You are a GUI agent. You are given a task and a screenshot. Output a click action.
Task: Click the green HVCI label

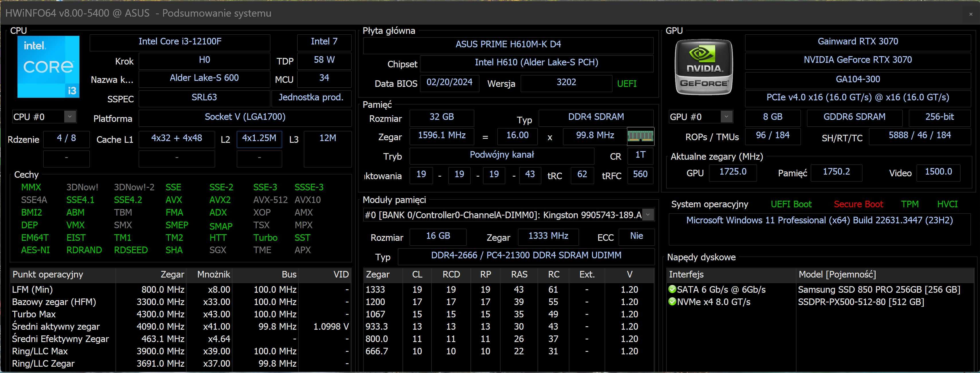point(947,204)
